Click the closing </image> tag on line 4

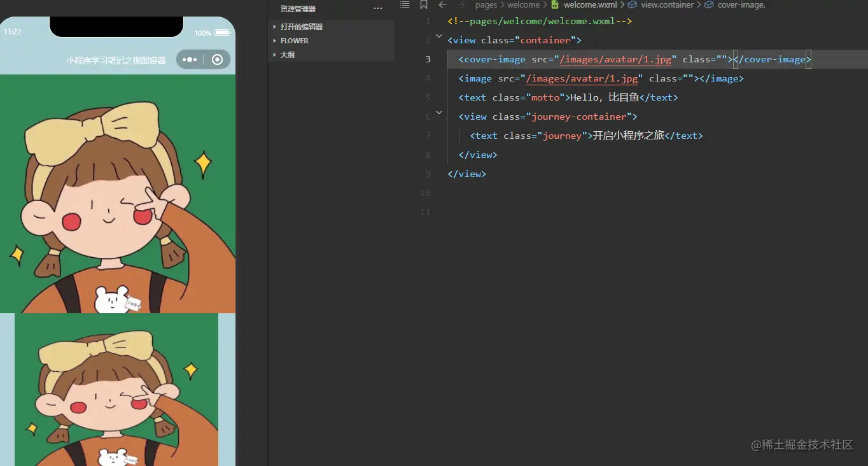(722, 78)
